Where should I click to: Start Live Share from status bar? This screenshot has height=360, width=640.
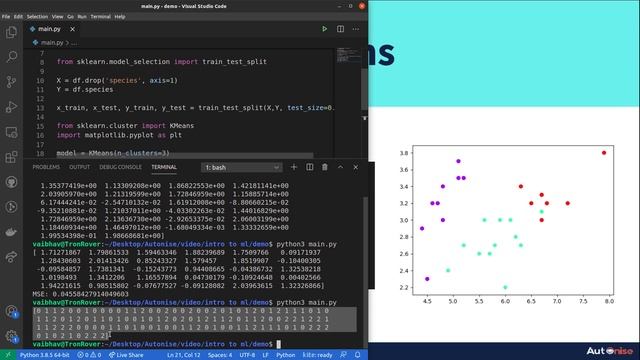pyautogui.click(x=126, y=355)
